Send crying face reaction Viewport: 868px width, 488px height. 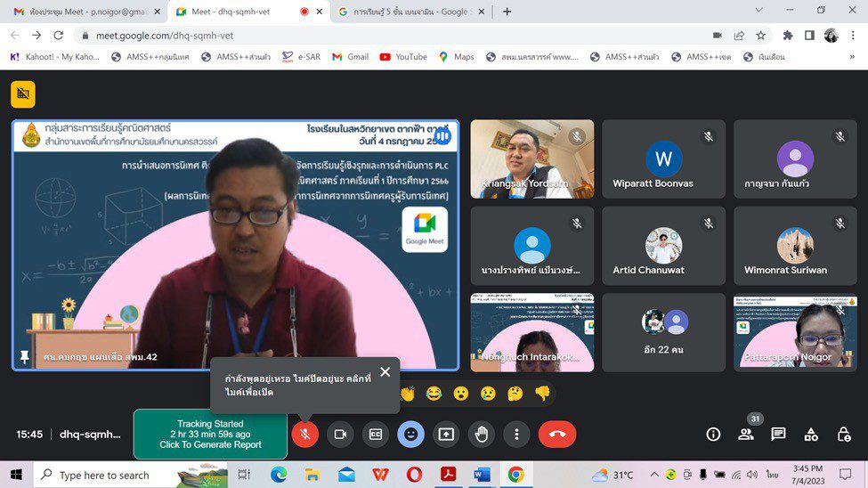point(488,394)
